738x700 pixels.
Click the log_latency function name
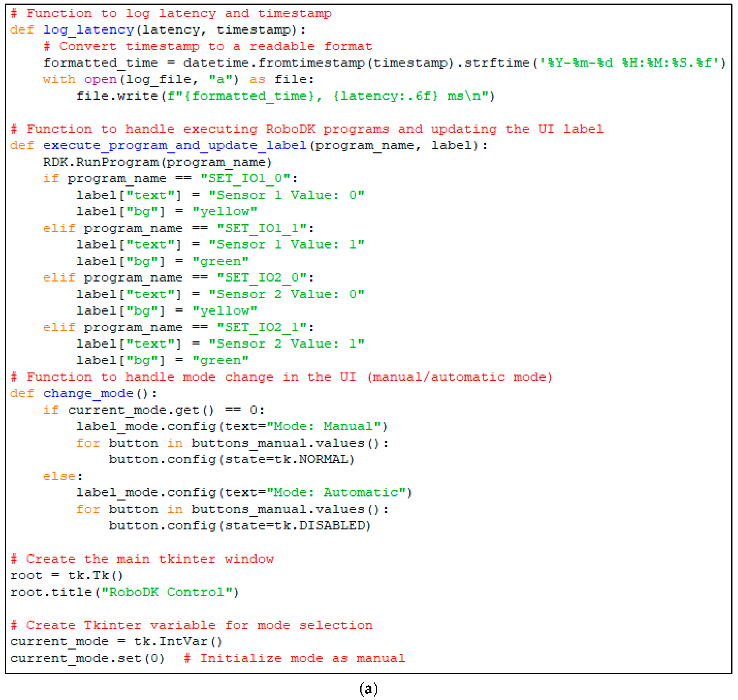pyautogui.click(x=88, y=29)
